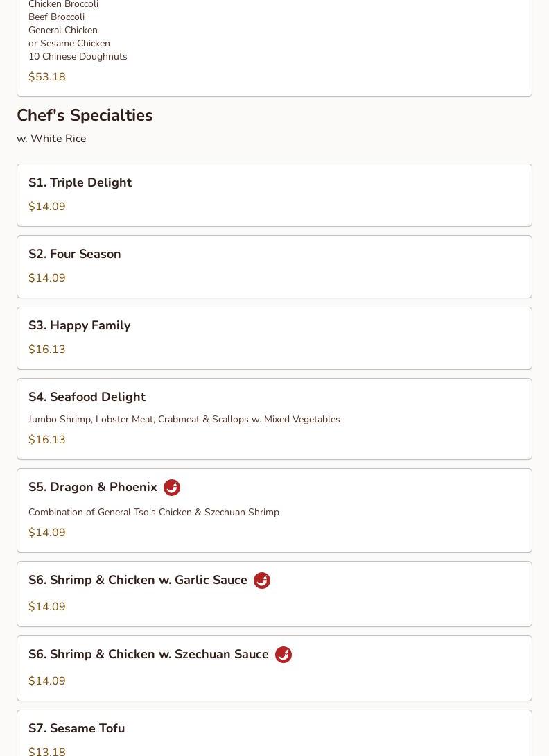Click the spicy icon next to Garlic Sauce dish
Image resolution: width=549 pixels, height=756 pixels.
pos(262,581)
